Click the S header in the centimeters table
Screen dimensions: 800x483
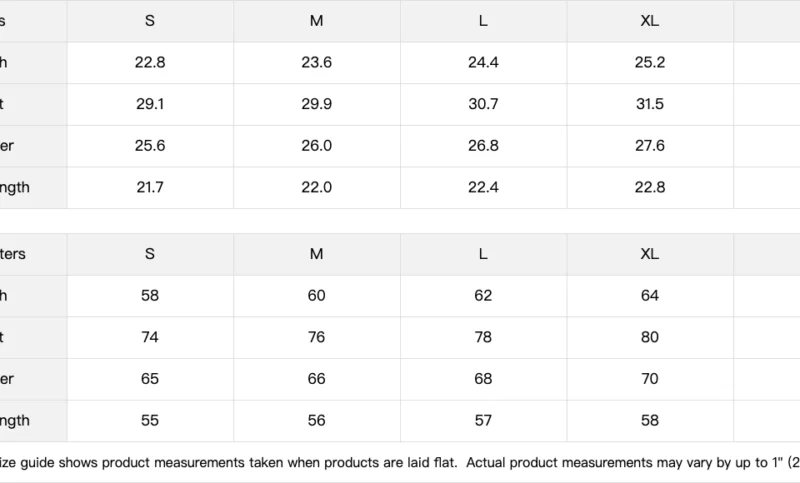coord(149,254)
